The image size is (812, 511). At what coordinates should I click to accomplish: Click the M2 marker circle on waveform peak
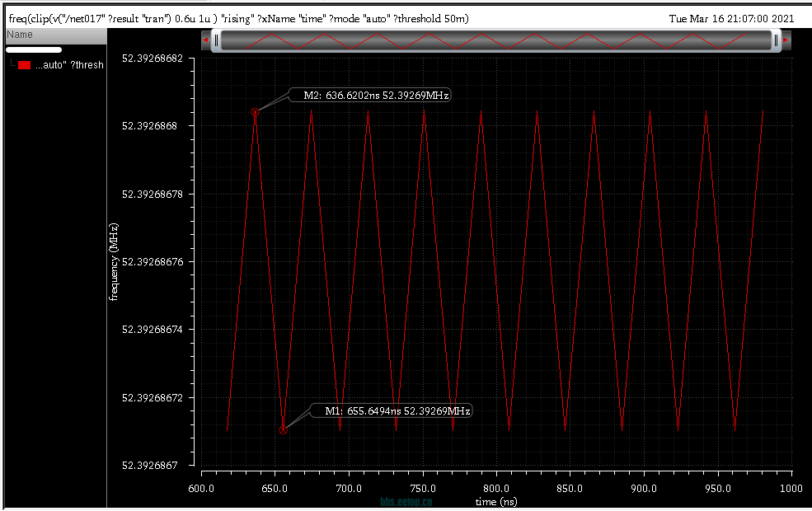255,112
